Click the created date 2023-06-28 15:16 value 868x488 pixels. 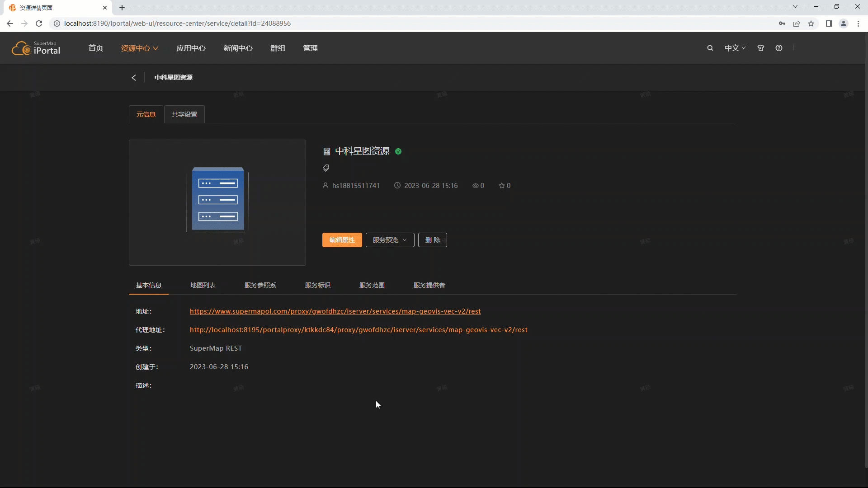point(219,367)
